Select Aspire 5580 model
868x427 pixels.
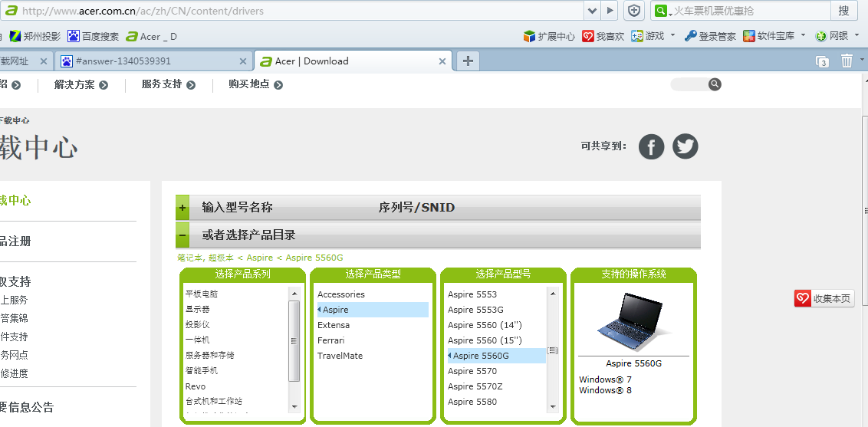[472, 402]
